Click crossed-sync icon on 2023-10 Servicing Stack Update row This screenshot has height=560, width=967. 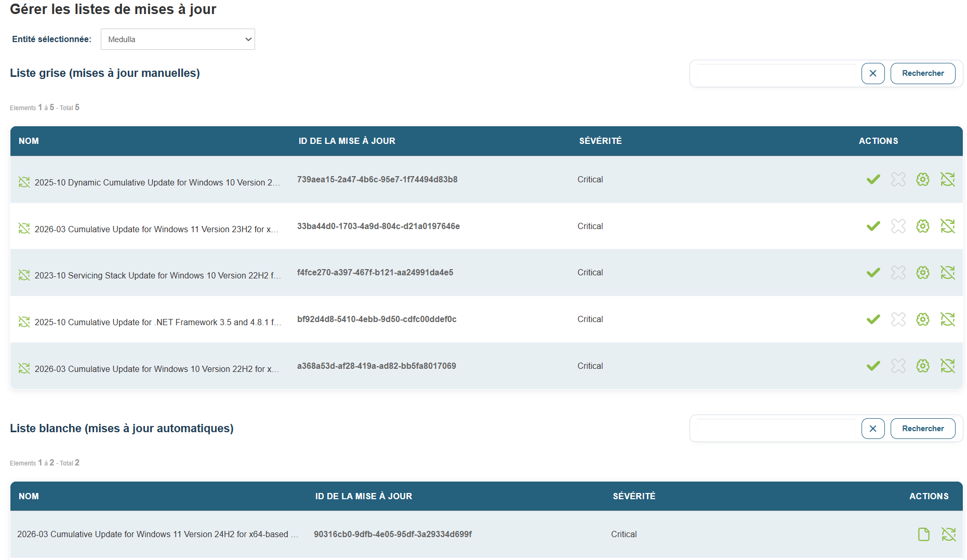coord(947,273)
